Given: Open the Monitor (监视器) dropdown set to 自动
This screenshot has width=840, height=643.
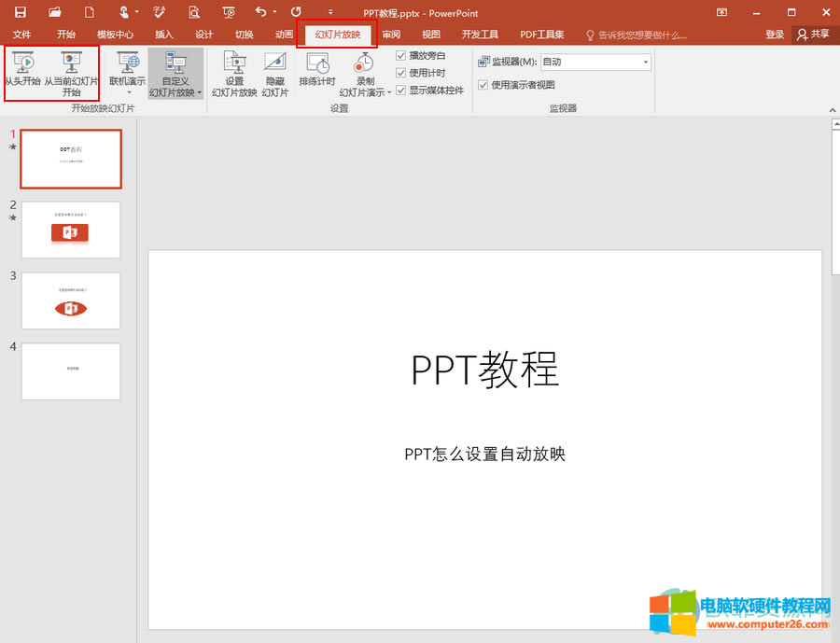Looking at the screenshot, I should 595,63.
